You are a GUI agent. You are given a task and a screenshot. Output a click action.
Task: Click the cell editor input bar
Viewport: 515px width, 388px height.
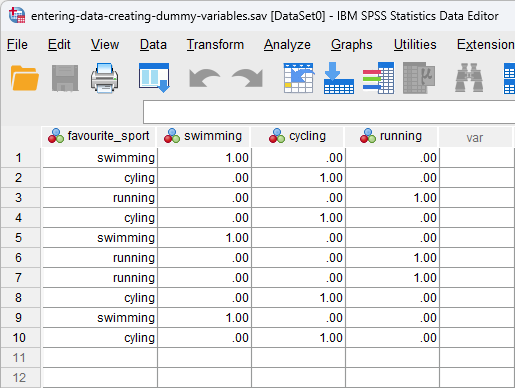tap(329, 112)
